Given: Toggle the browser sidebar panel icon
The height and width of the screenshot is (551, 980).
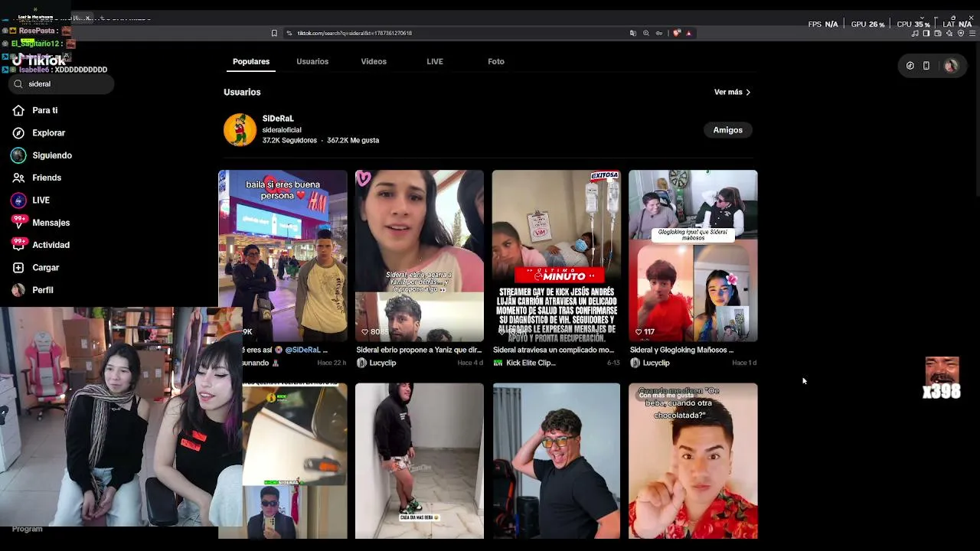Looking at the screenshot, I should [x=926, y=33].
